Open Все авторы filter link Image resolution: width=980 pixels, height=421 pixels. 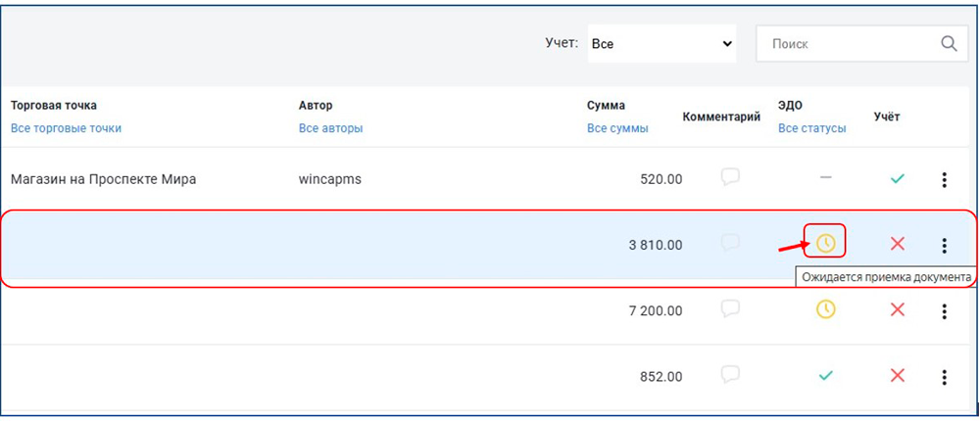click(x=330, y=128)
